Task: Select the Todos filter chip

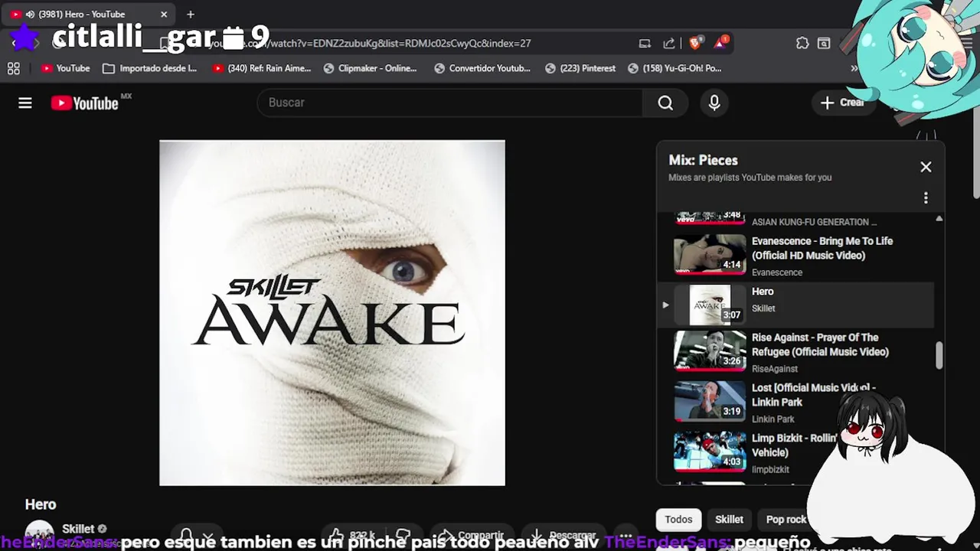Action: point(678,520)
